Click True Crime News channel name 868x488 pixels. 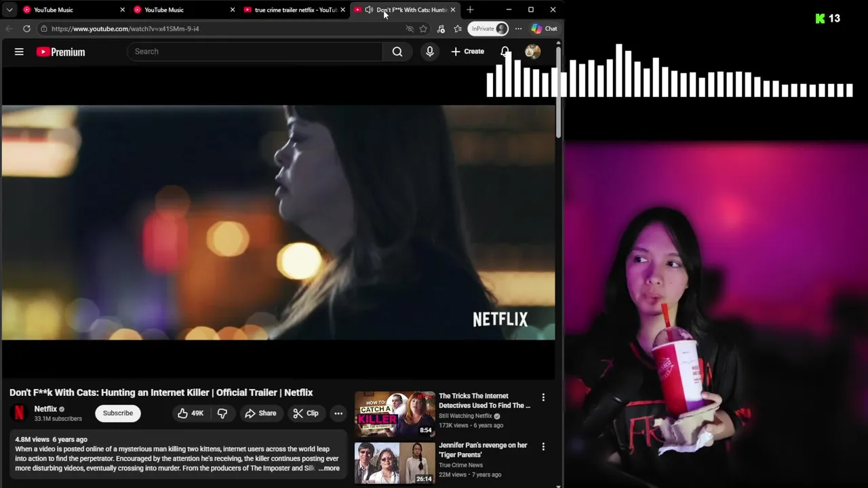[460, 465]
